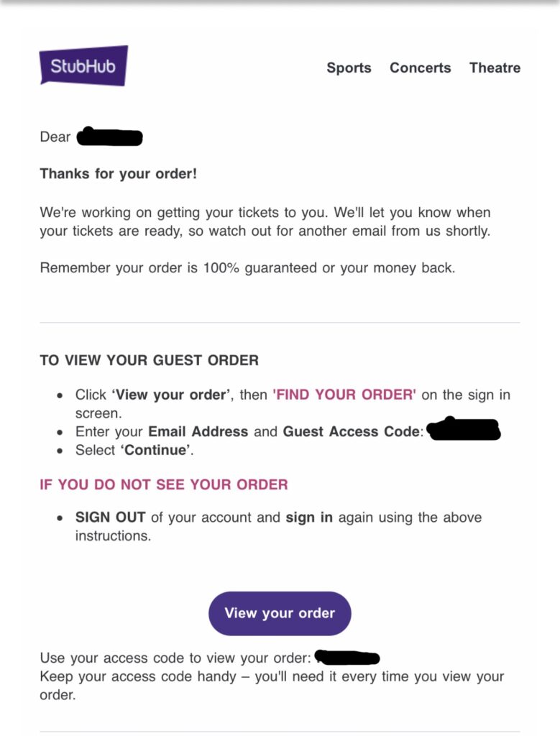This screenshot has height=736, width=560.
Task: Click the 'Keep your access code handy' line
Action: click(273, 676)
